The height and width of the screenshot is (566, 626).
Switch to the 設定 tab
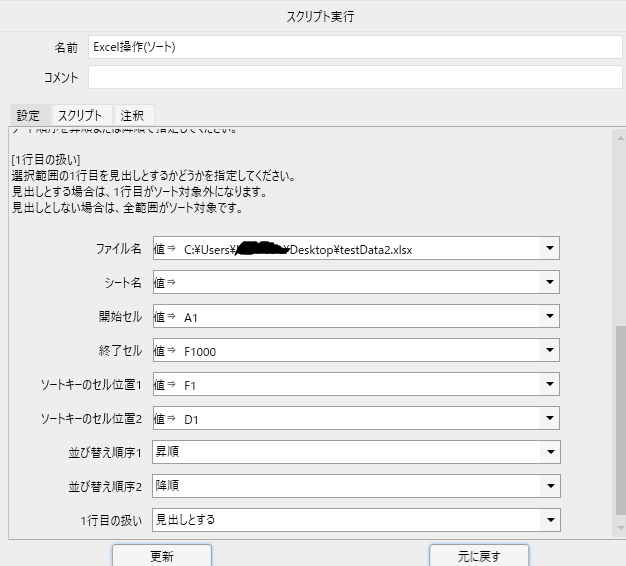point(28,116)
